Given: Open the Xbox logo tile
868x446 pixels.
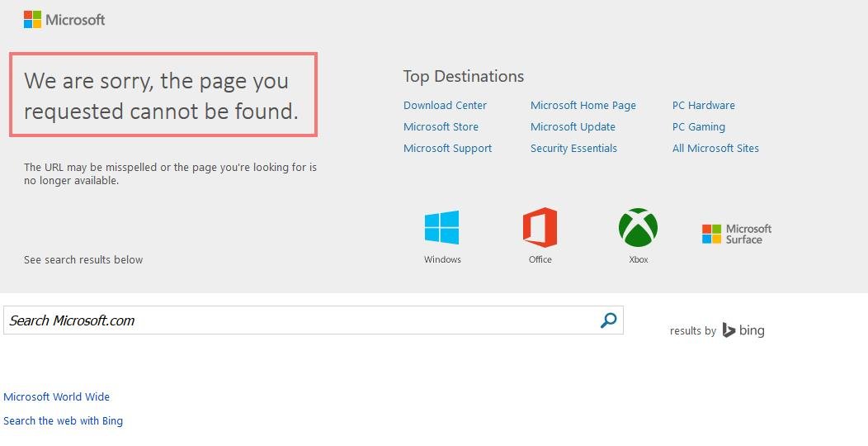Looking at the screenshot, I should click(x=639, y=227).
